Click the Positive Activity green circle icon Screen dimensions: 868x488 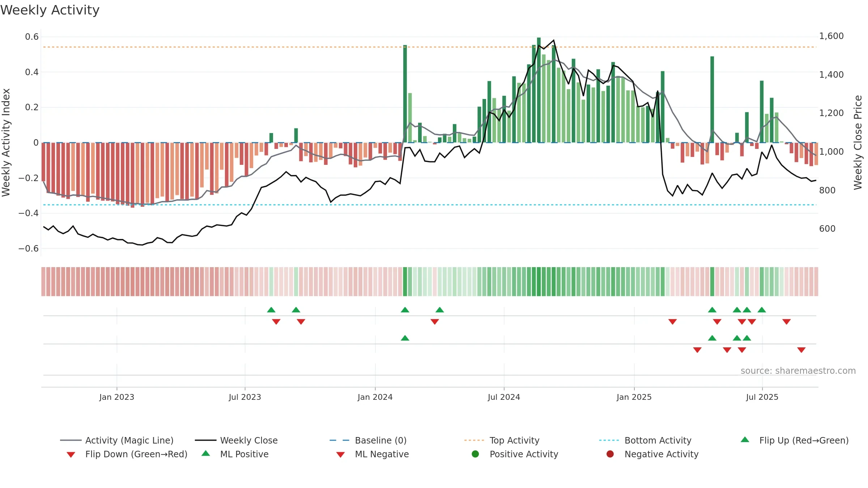click(x=475, y=454)
